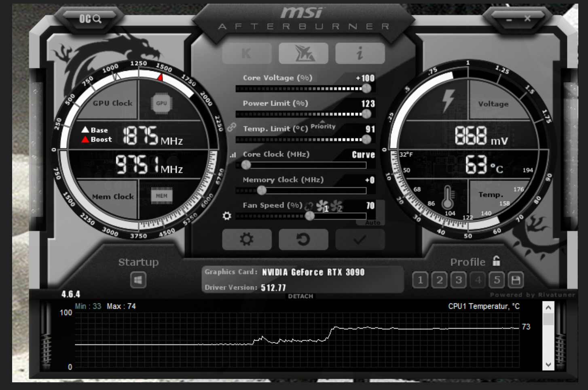
Task: Click the Max : 74 graph statistic
Action: (x=121, y=306)
